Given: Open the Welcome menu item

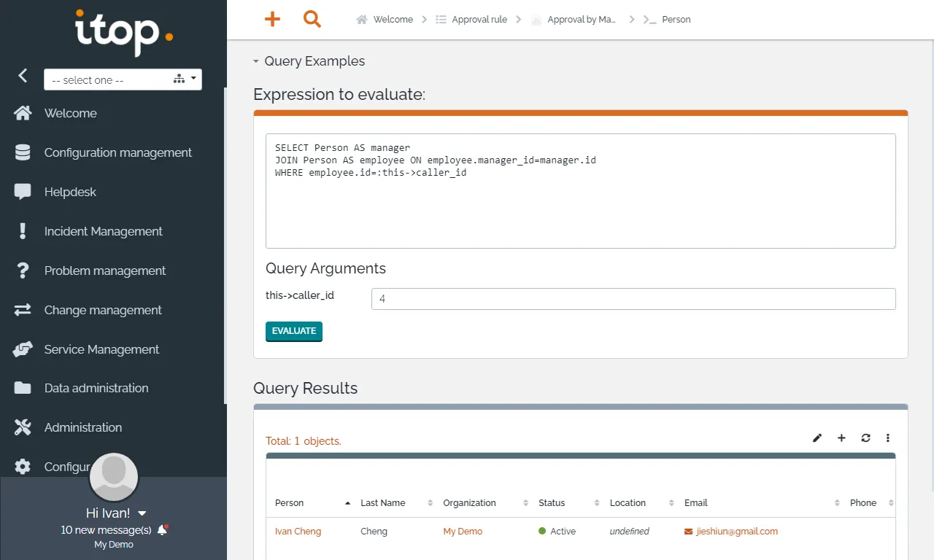Looking at the screenshot, I should [70, 113].
